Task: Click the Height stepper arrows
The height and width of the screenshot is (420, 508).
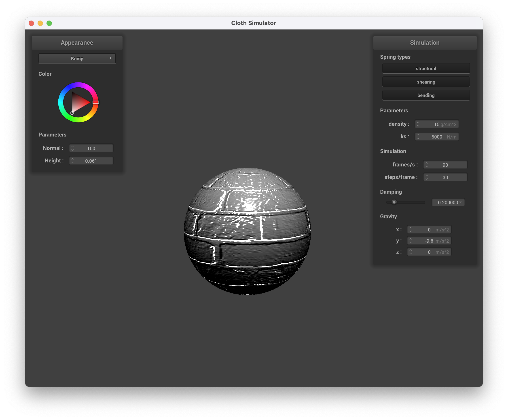Action: pyautogui.click(x=72, y=161)
